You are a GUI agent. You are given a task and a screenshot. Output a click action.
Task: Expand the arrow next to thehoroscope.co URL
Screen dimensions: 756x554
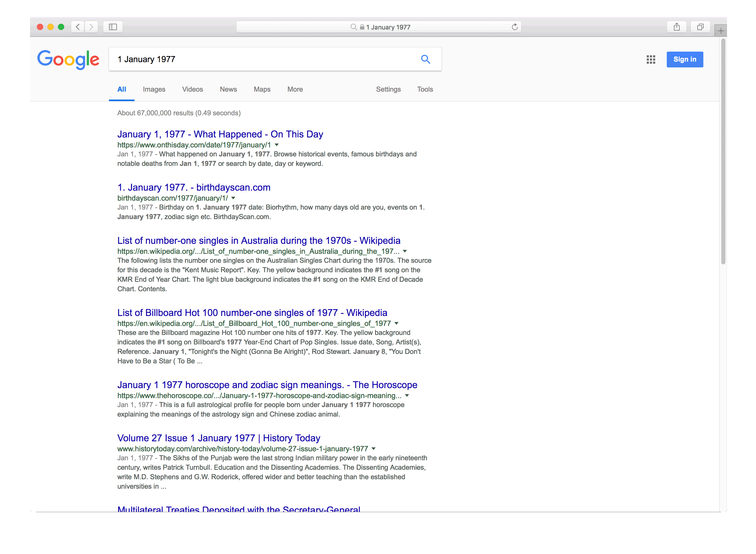click(x=407, y=396)
